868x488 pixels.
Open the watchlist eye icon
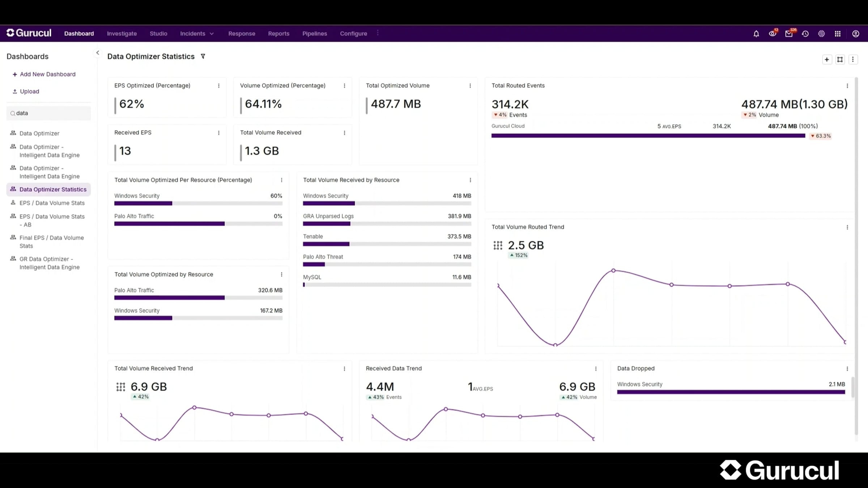tap(772, 34)
